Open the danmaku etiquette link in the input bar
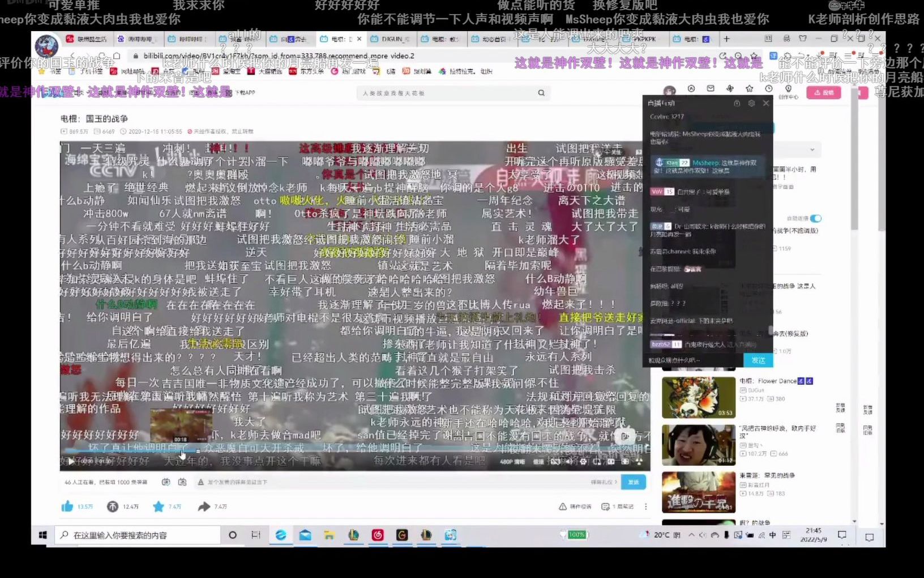 [x=604, y=482]
